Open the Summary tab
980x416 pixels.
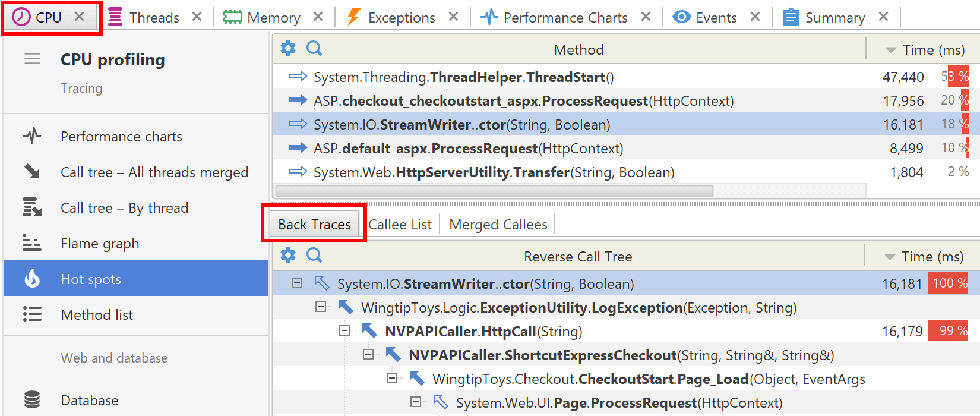(824, 17)
